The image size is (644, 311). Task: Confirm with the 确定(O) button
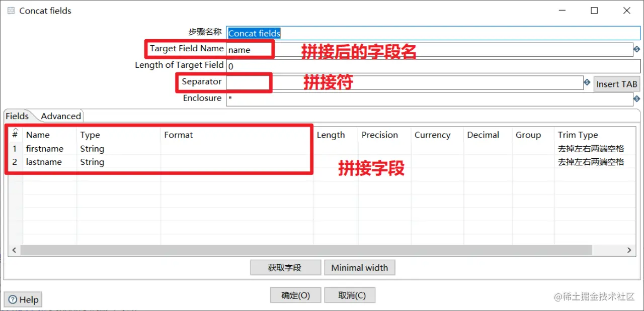tap(295, 295)
